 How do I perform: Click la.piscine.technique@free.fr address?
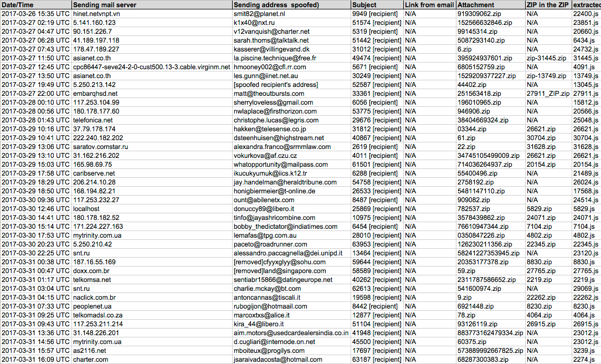click(291, 58)
